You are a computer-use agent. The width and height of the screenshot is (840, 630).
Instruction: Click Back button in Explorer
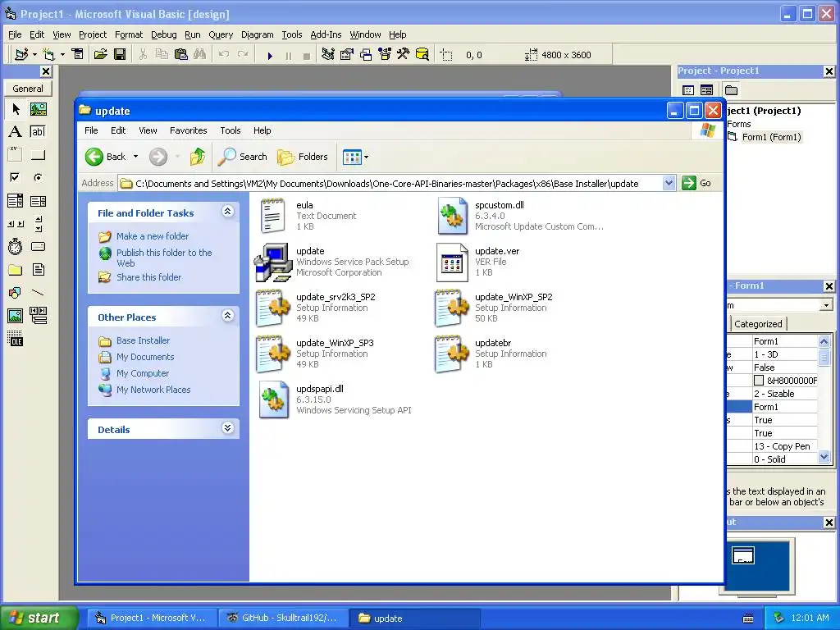click(106, 157)
